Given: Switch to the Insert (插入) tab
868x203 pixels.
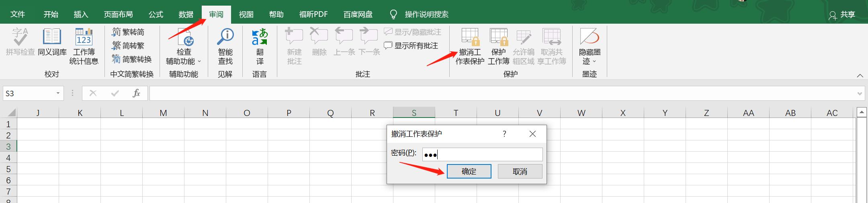Looking at the screenshot, I should [81, 14].
